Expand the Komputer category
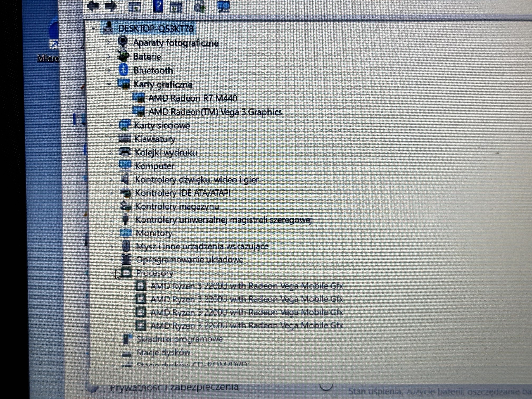The image size is (532, 399). 111,166
